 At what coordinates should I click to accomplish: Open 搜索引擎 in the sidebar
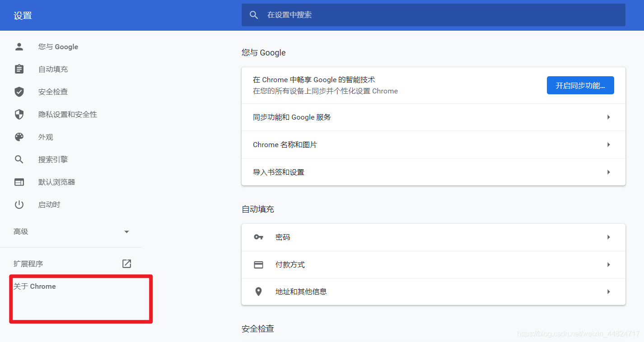click(x=53, y=159)
